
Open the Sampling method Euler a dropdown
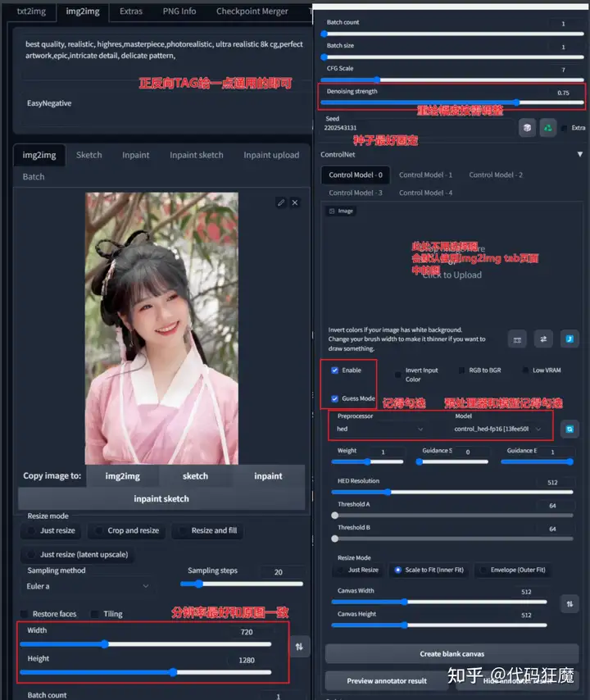pyautogui.click(x=88, y=586)
